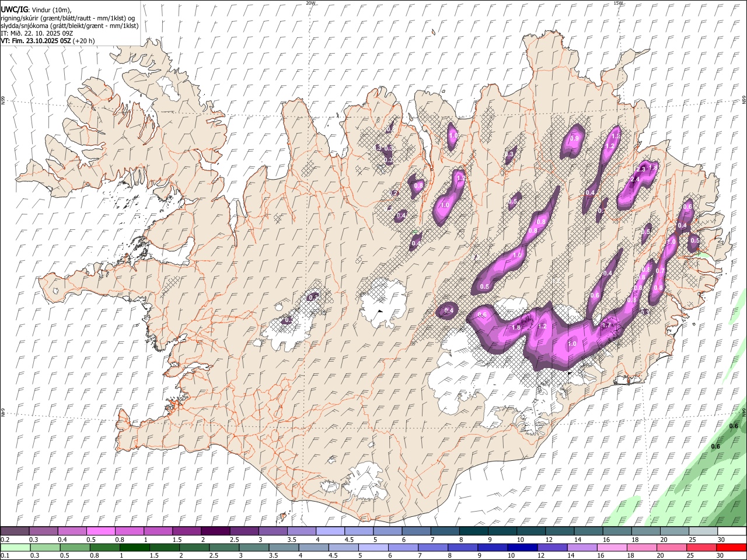Click the '0.1' label under the green scale
Viewport: 747px width, 560px height.
[5, 556]
